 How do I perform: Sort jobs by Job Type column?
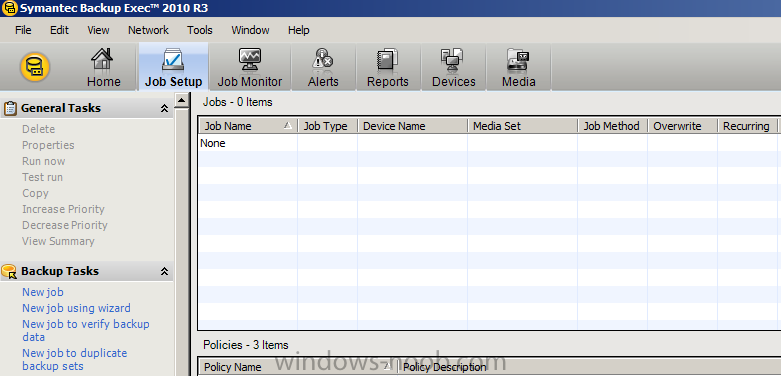coord(328,126)
